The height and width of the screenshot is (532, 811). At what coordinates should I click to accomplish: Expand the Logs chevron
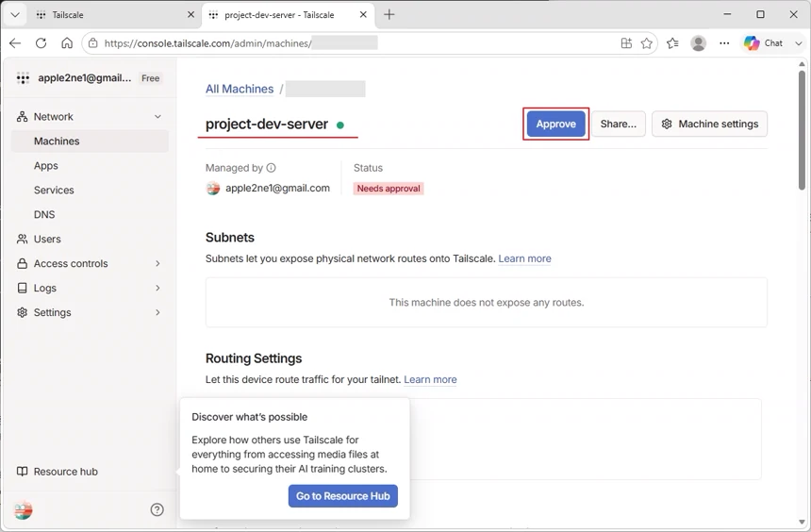click(x=157, y=288)
